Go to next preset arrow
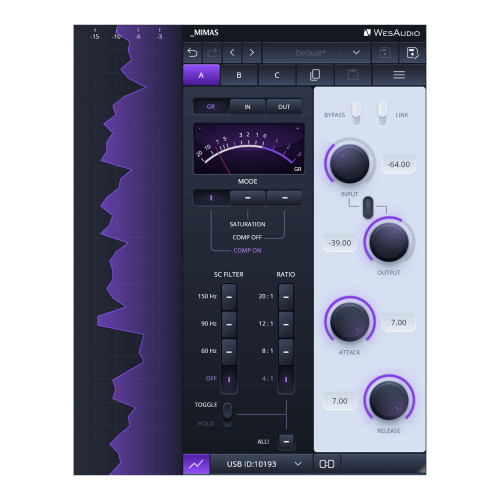This screenshot has width=500, height=500. [252, 53]
